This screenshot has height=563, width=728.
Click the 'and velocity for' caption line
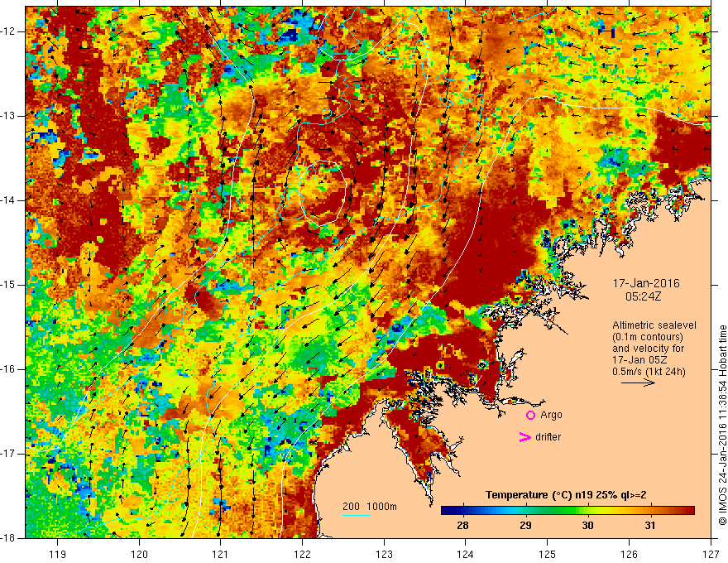(648, 349)
